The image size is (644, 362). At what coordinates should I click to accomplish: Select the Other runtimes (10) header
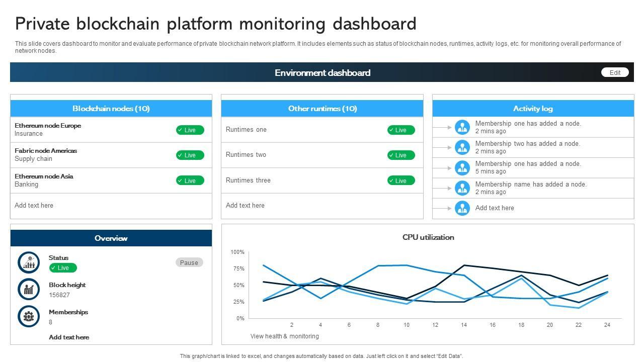pyautogui.click(x=322, y=108)
